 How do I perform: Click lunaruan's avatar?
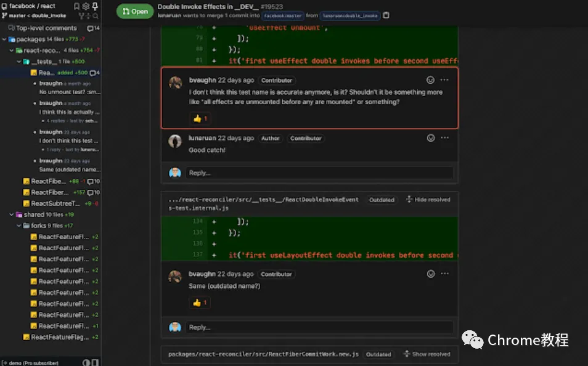pyautogui.click(x=175, y=141)
